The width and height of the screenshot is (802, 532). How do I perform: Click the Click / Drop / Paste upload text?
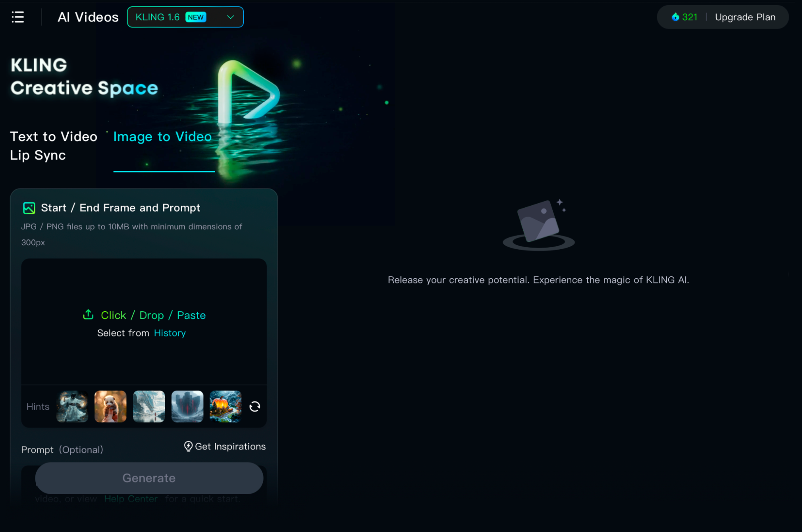153,315
